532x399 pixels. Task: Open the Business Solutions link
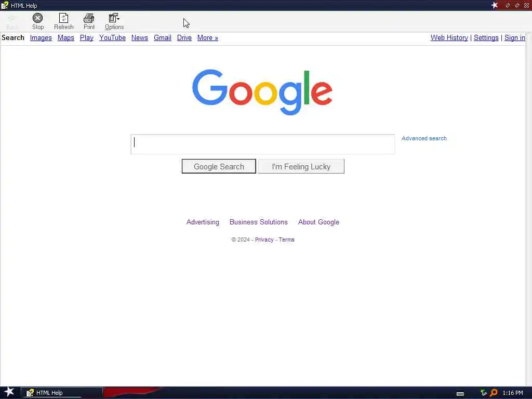(x=259, y=222)
